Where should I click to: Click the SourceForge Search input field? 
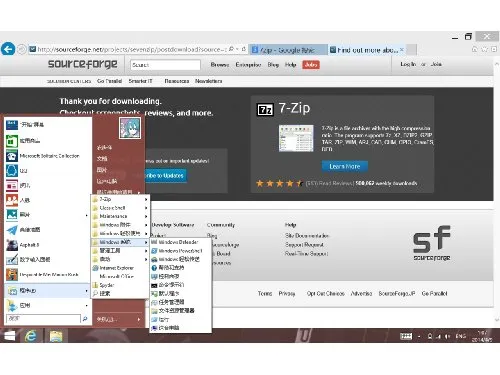[165, 65]
